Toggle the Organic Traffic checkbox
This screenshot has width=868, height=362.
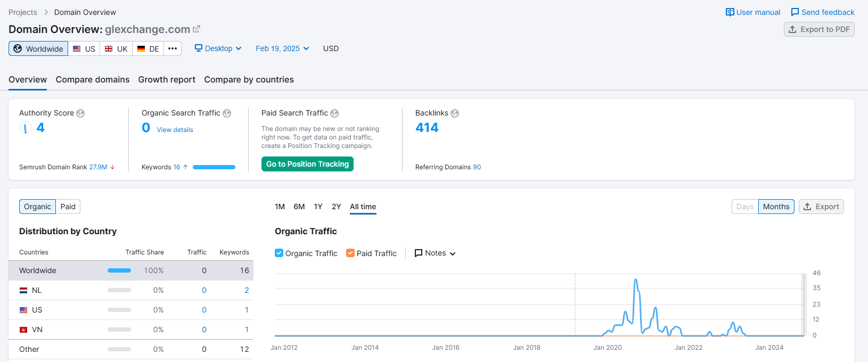(x=279, y=253)
